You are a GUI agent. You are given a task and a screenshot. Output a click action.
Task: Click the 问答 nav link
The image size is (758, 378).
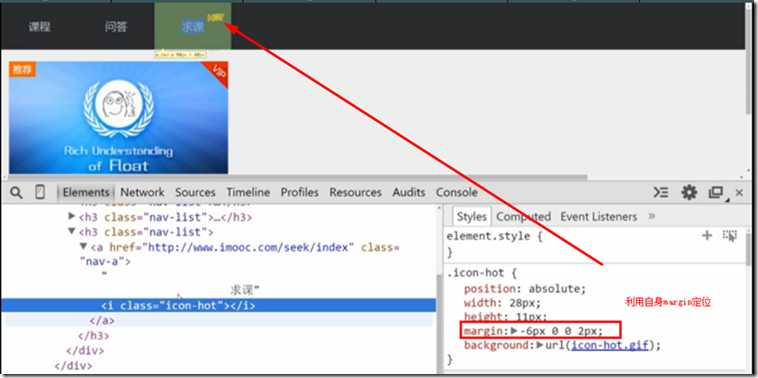point(116,27)
